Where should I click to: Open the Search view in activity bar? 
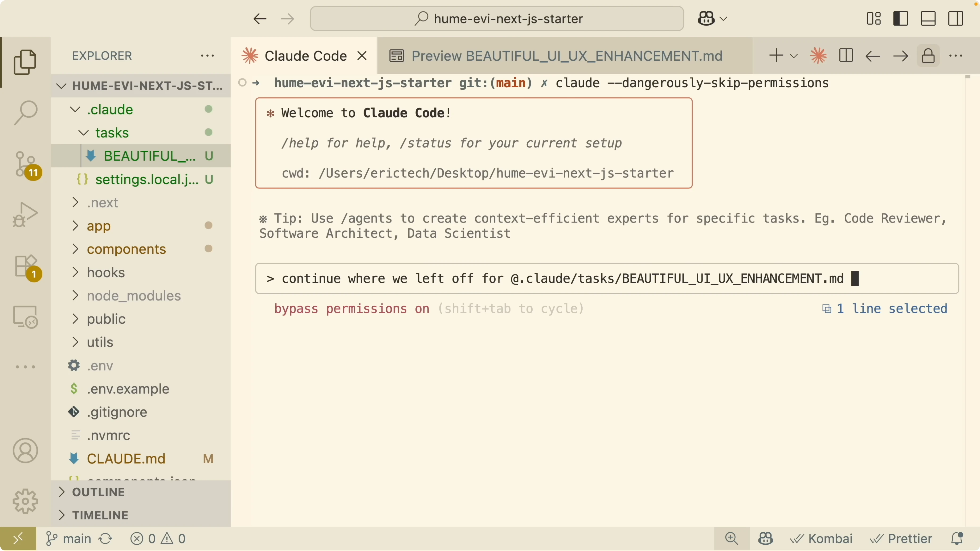coord(26,113)
